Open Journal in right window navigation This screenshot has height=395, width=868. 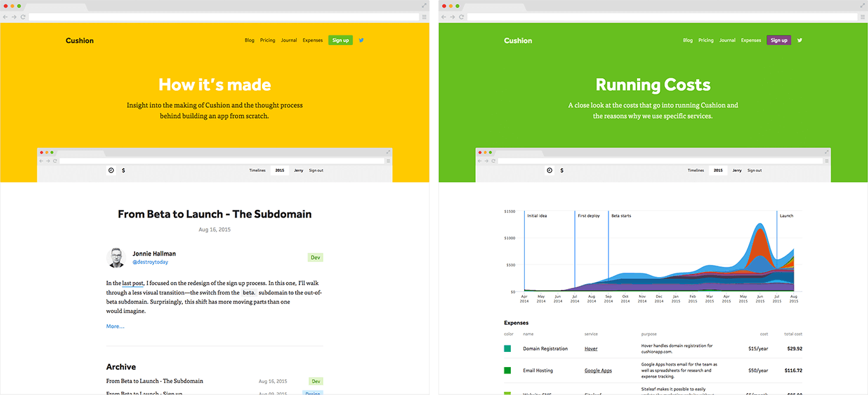[727, 40]
